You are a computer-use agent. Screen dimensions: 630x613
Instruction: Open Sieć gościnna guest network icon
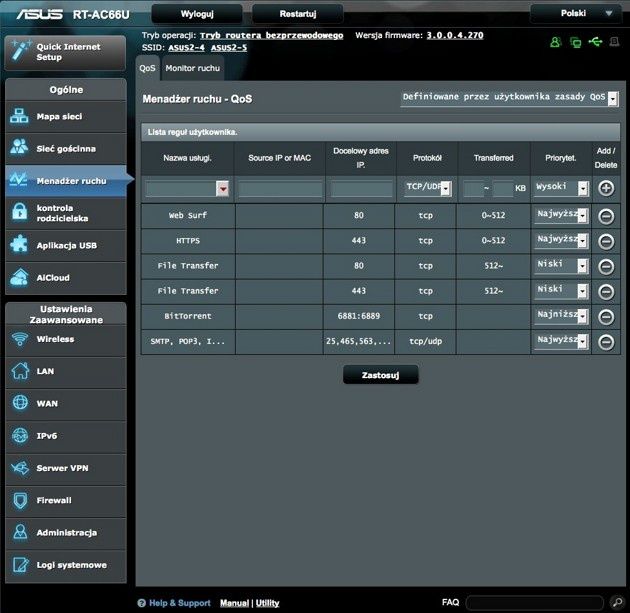click(19, 147)
